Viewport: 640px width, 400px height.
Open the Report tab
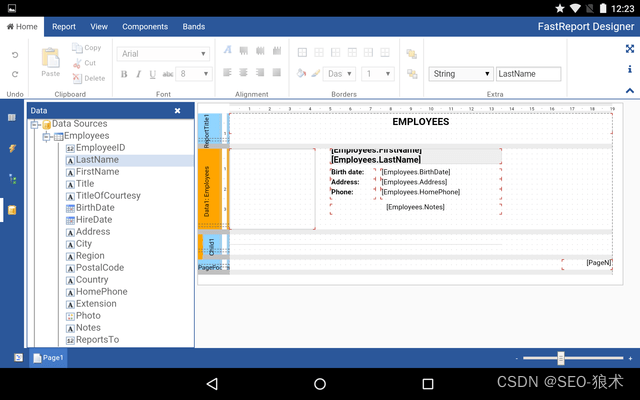tap(64, 27)
